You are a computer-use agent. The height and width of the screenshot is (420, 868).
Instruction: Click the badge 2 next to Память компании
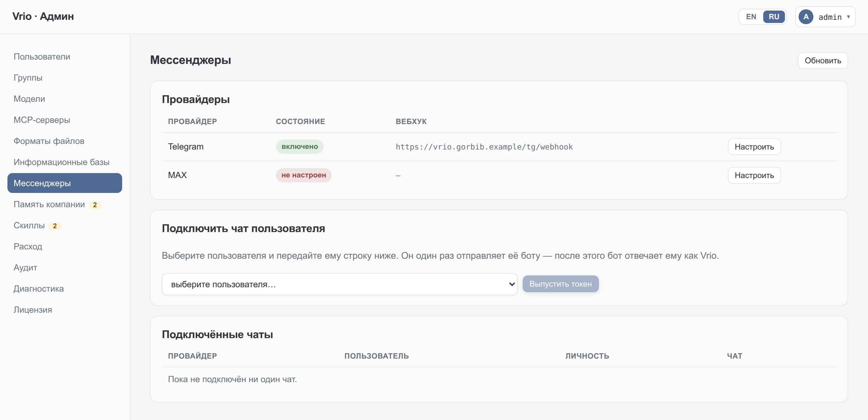pos(95,205)
